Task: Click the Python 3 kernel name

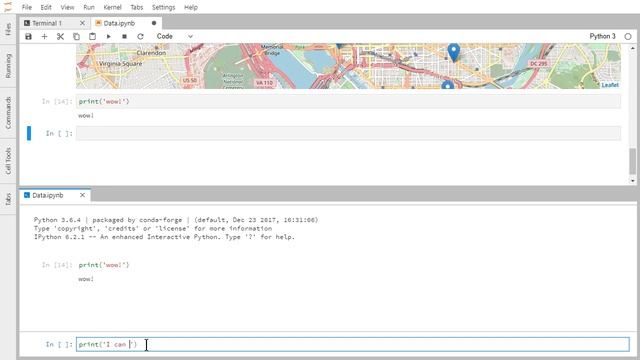Action: [x=602, y=36]
